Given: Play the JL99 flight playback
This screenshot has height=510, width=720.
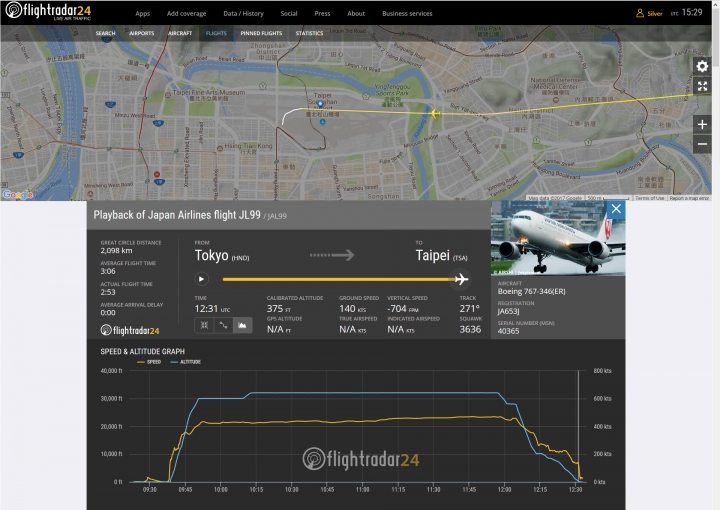Looking at the screenshot, I should pyautogui.click(x=201, y=279).
